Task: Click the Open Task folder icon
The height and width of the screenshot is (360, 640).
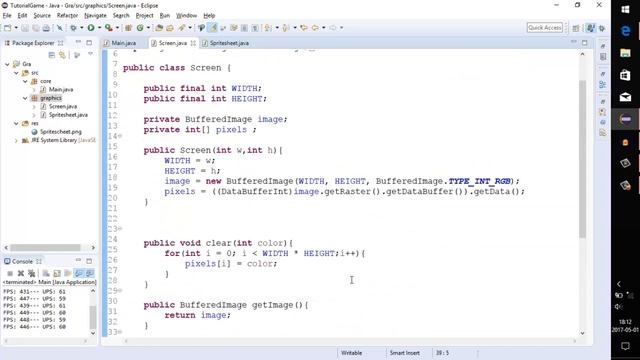Action: pos(170,28)
